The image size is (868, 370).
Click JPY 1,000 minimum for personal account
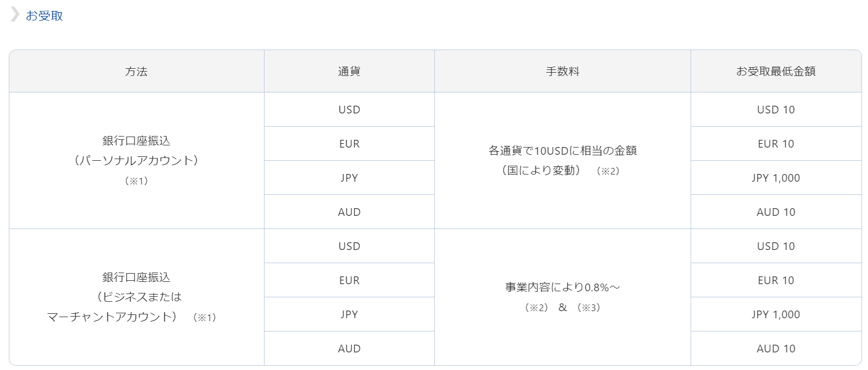[x=776, y=178]
